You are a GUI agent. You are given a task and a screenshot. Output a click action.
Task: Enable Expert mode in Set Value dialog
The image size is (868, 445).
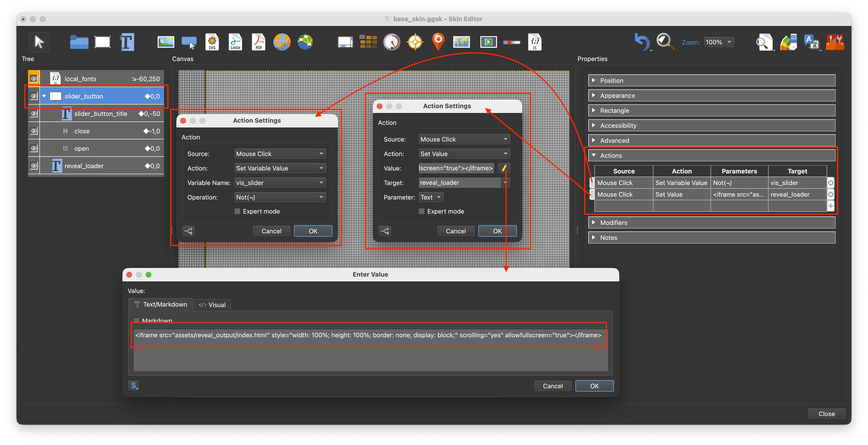click(422, 211)
